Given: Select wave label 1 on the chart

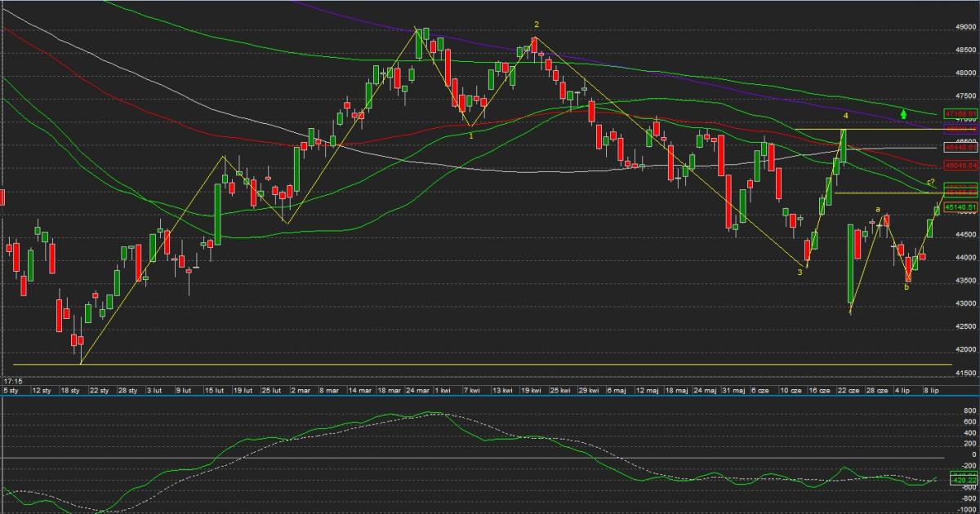Looking at the screenshot, I should coord(471,135).
